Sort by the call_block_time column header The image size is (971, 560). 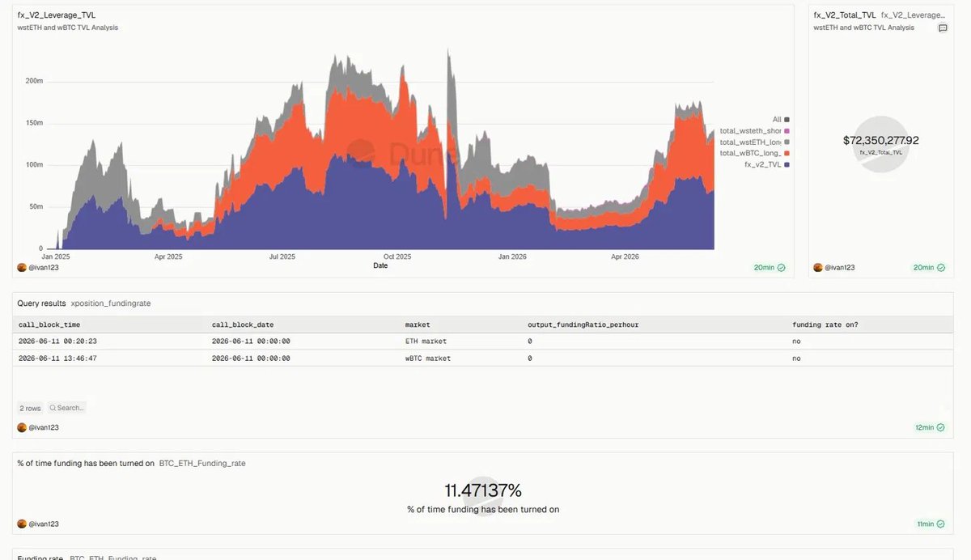click(49, 325)
